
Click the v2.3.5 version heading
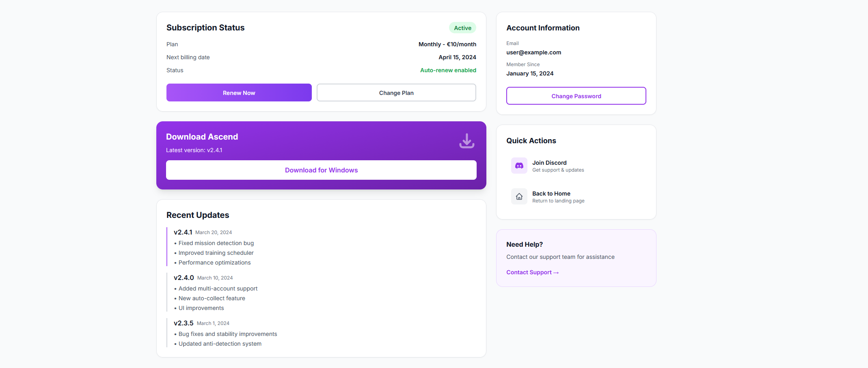pyautogui.click(x=184, y=323)
